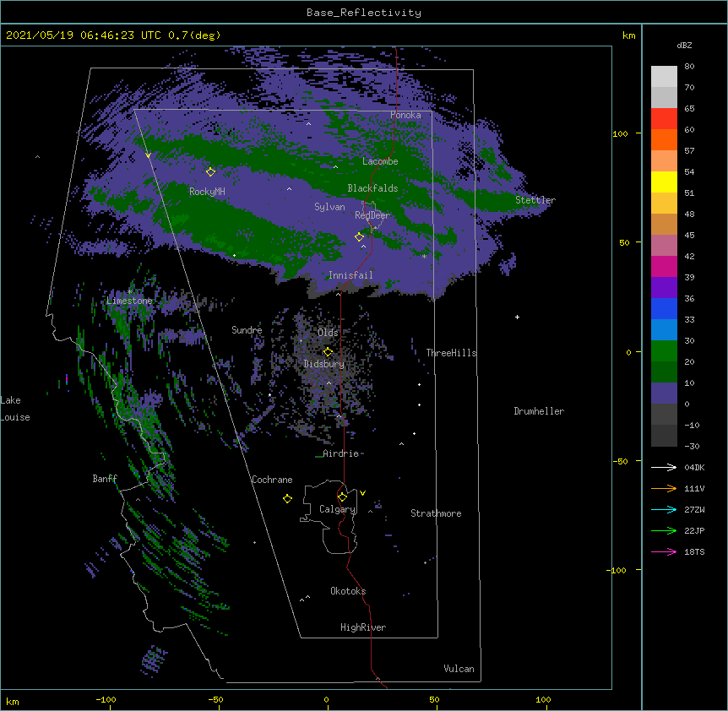Click the HighRiver city label
The image size is (728, 711).
point(363,627)
